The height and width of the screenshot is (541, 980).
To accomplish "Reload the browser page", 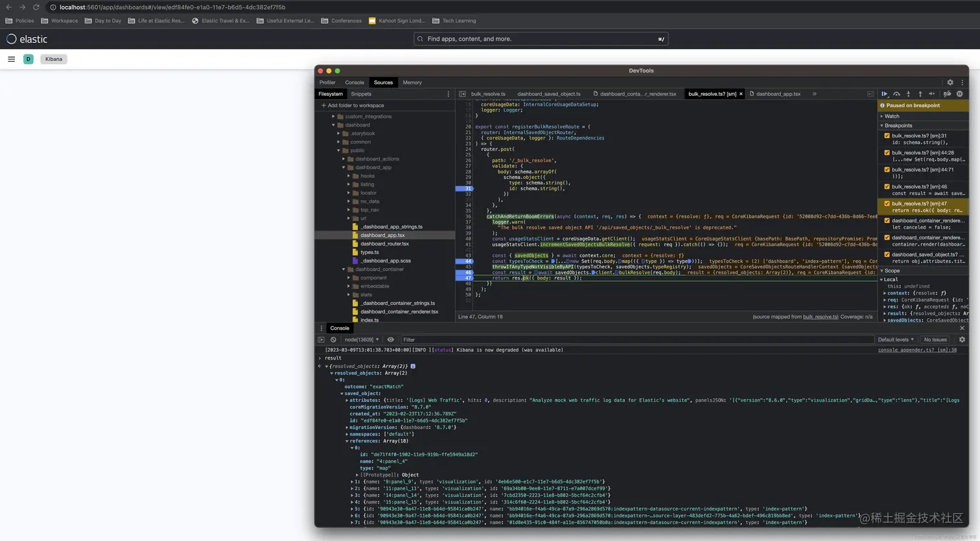I will (x=36, y=7).
